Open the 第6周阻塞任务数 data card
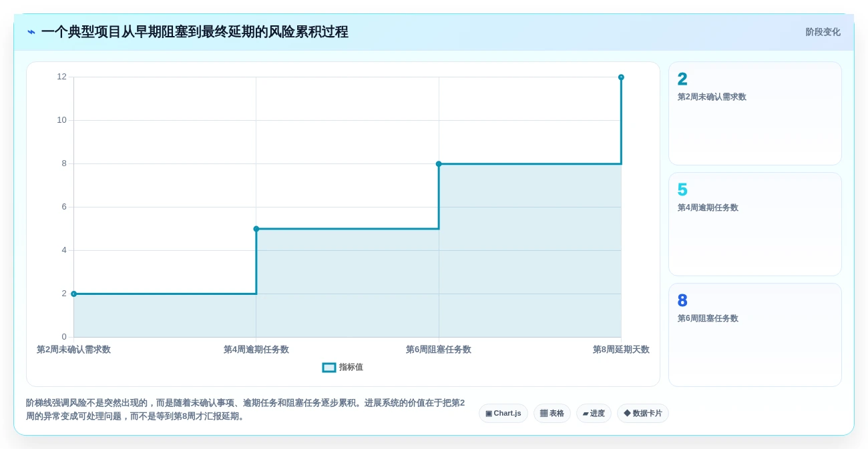Screen dimensions: 868x449 (x=755, y=335)
